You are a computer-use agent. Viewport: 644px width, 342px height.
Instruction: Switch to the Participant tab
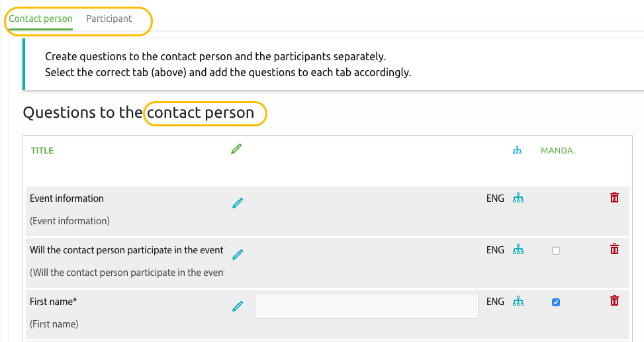coord(109,19)
